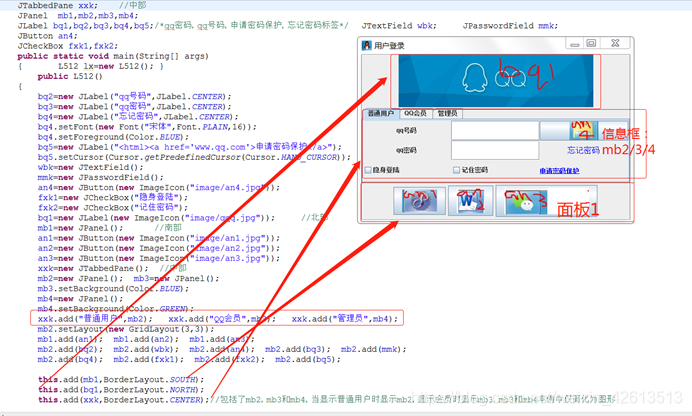Switch to the 普通用户 tab
The height and width of the screenshot is (416, 692).
pos(381,113)
